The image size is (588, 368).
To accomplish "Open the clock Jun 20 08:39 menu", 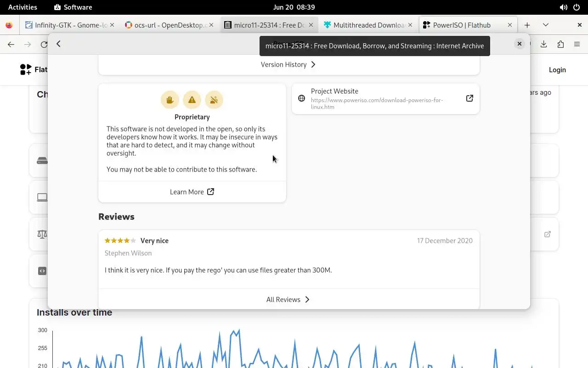I will 294,7.
